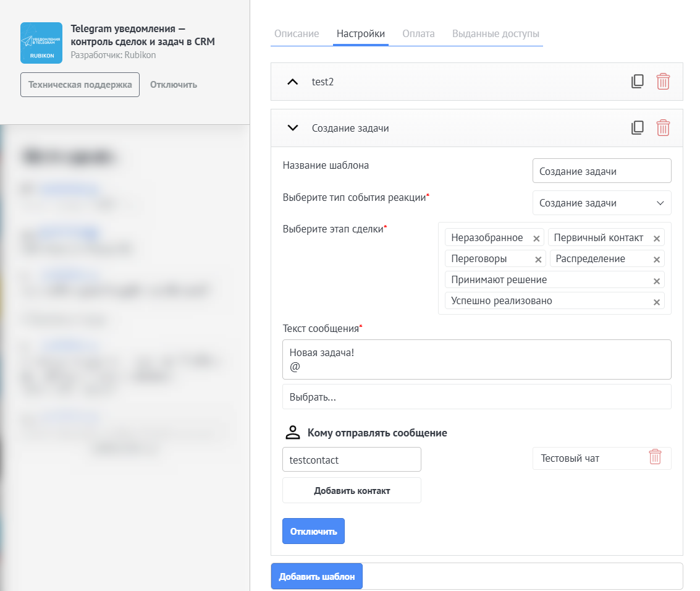
Task: Click the Принимают решение tag text
Action: tap(499, 279)
